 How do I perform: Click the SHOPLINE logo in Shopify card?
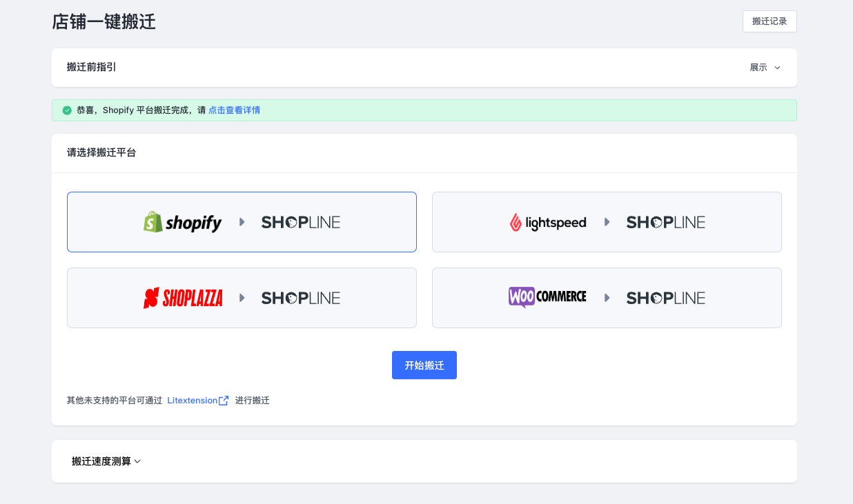tap(301, 222)
